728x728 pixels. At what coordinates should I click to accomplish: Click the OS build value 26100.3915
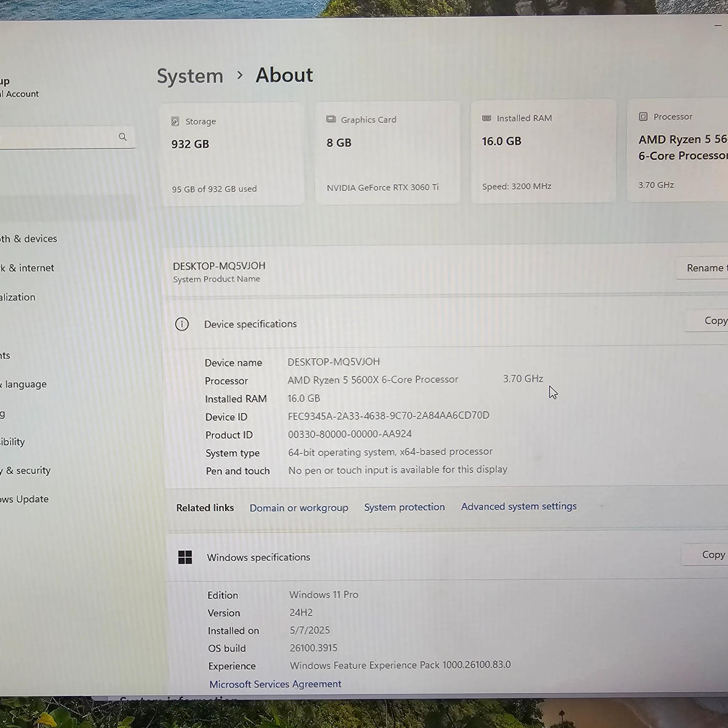coord(314,648)
